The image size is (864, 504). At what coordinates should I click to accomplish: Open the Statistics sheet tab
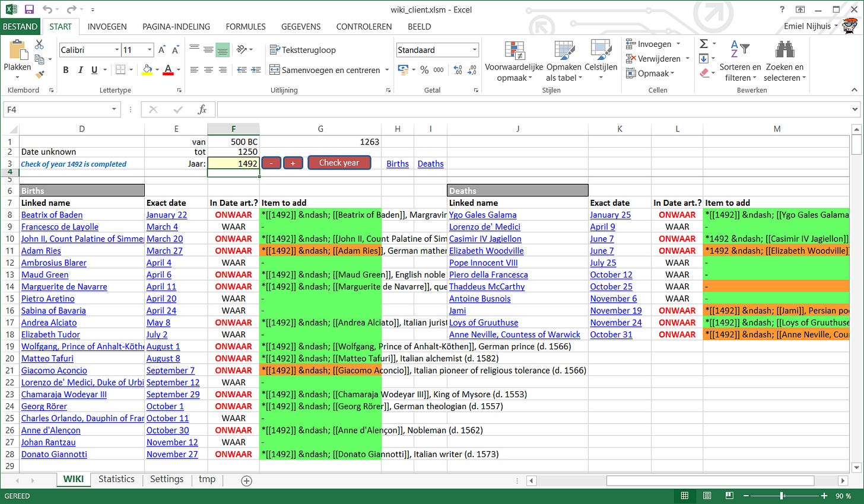click(116, 479)
